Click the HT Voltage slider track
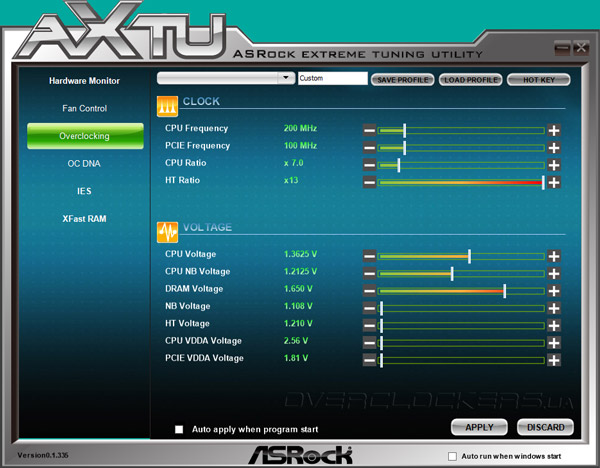600x468 pixels. (461, 326)
